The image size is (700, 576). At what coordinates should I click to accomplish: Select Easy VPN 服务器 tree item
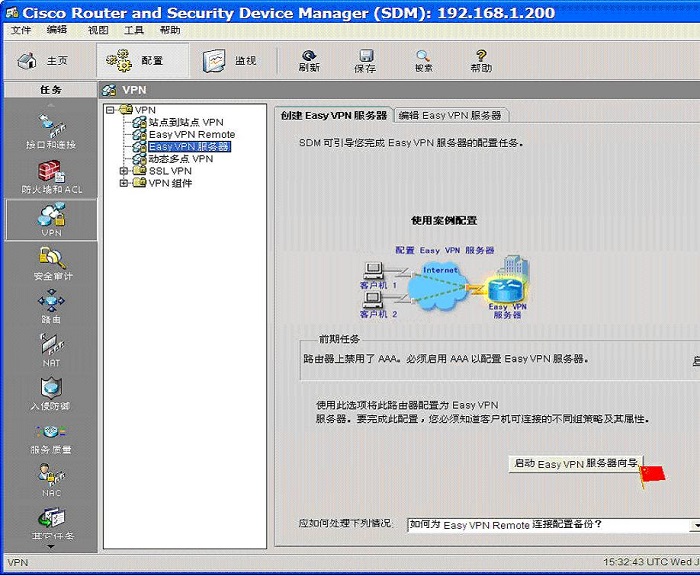[x=189, y=146]
